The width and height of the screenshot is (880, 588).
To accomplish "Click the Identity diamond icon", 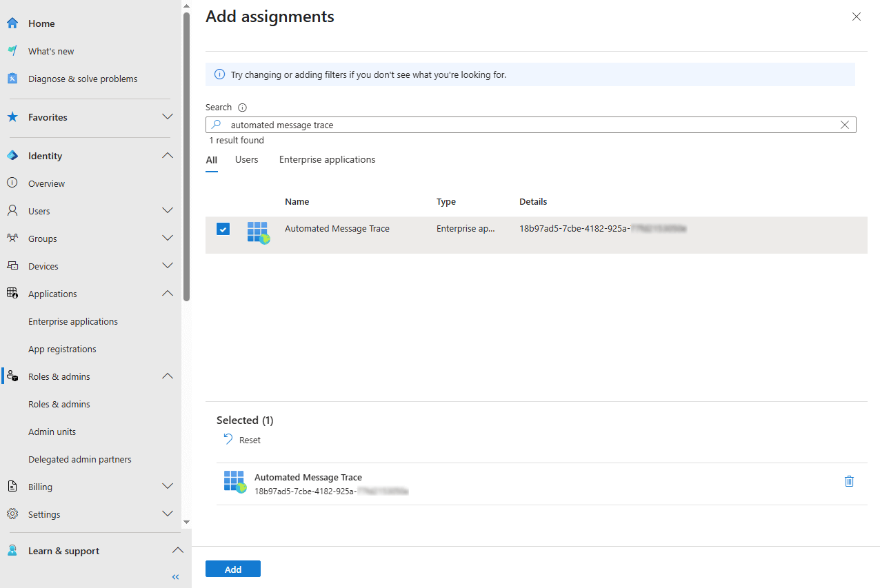I will click(x=12, y=156).
